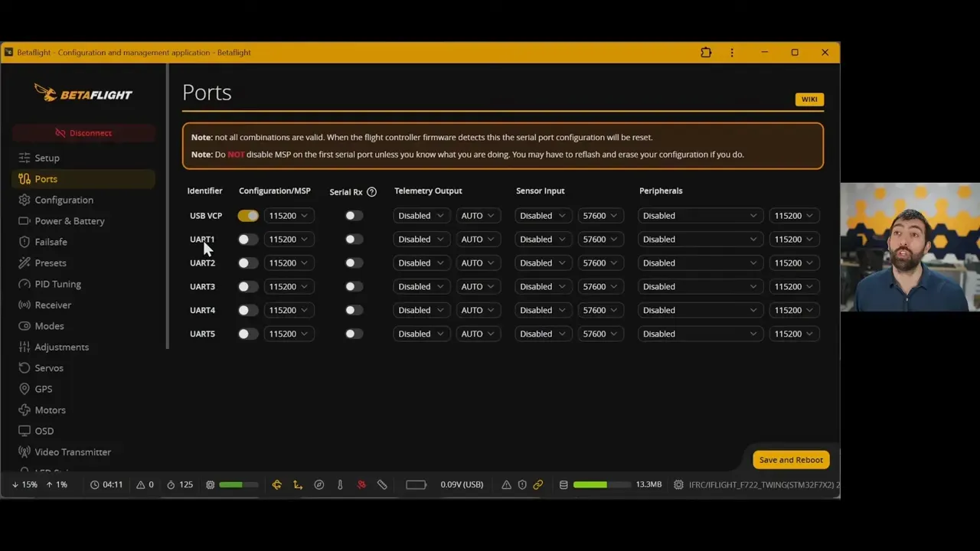Open UART3 Sensor Input dropdown

click(x=543, y=287)
